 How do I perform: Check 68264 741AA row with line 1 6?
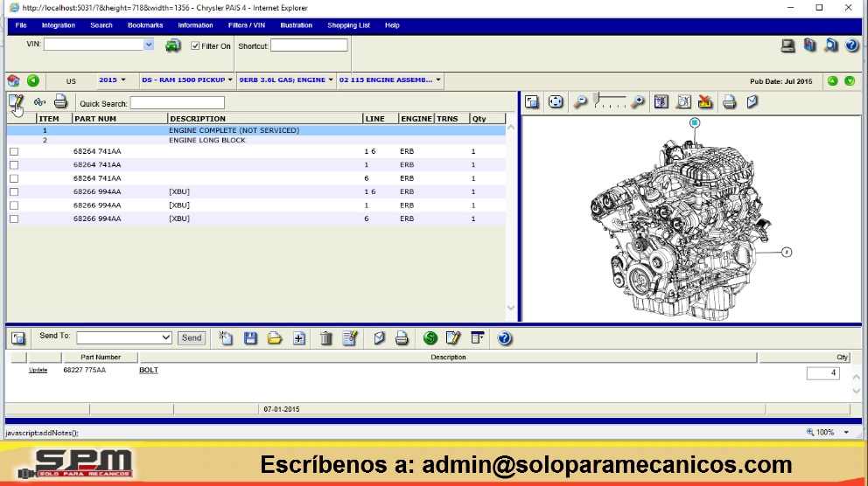coord(14,151)
